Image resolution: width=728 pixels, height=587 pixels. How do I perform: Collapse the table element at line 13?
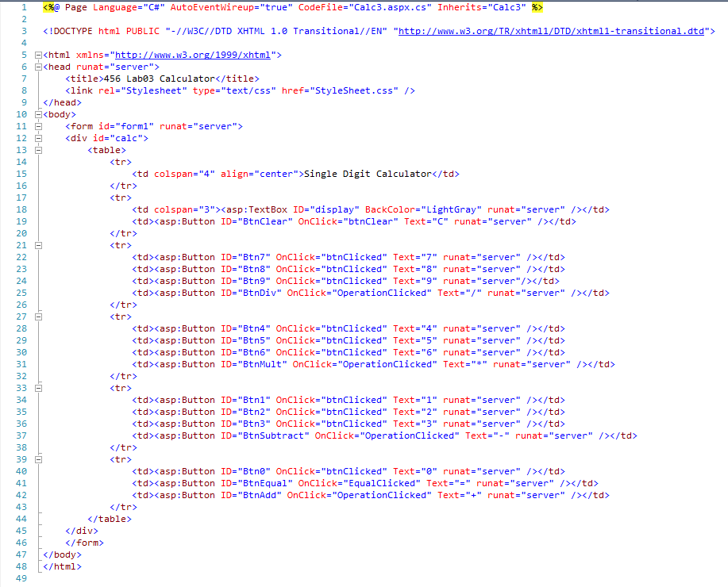(39, 150)
